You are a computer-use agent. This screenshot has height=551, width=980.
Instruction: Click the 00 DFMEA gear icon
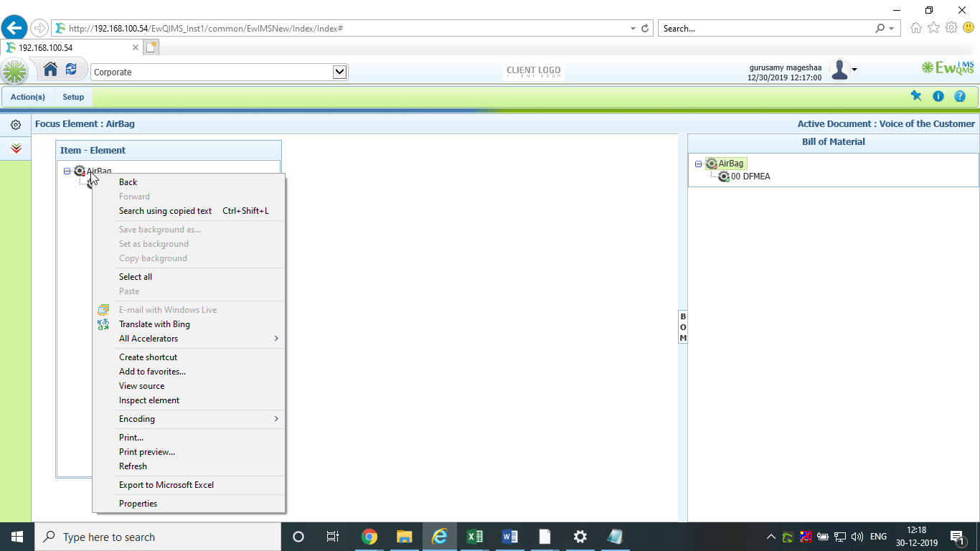coord(724,176)
